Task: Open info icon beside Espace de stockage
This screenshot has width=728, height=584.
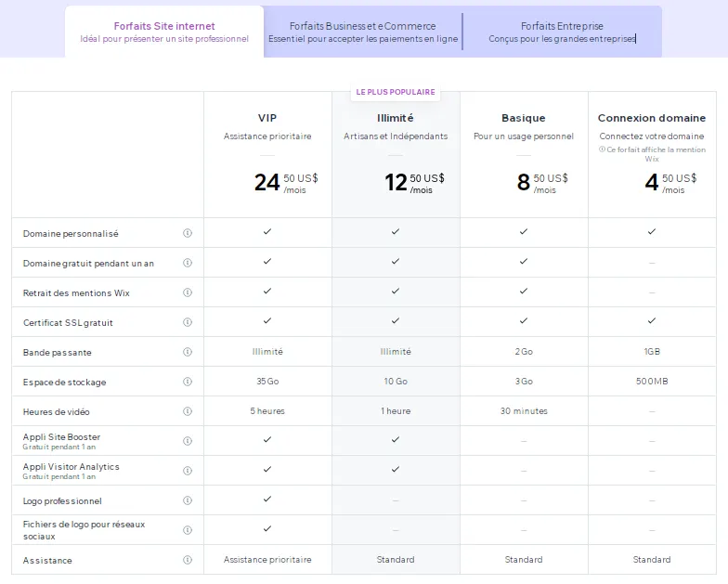Action: click(x=188, y=382)
